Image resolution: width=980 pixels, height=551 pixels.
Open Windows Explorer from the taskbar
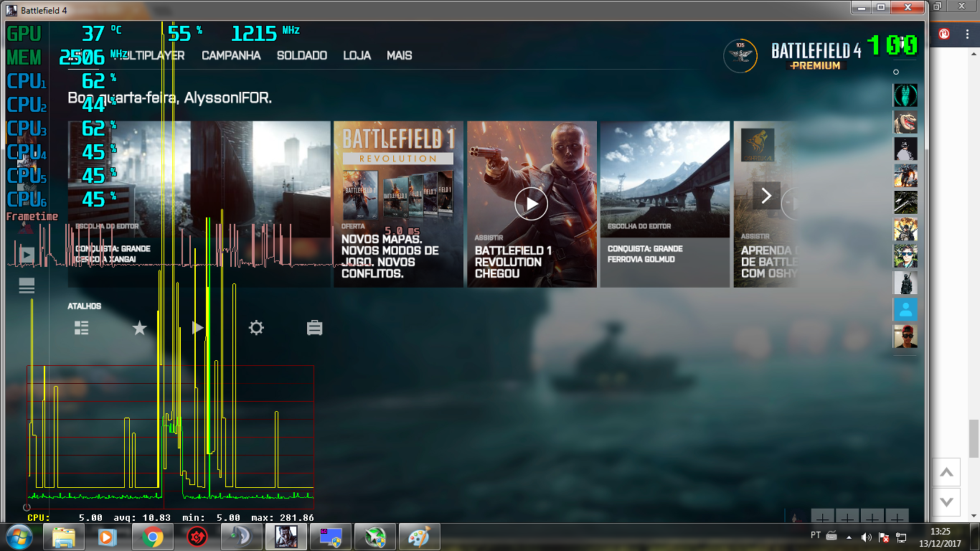pos(63,537)
